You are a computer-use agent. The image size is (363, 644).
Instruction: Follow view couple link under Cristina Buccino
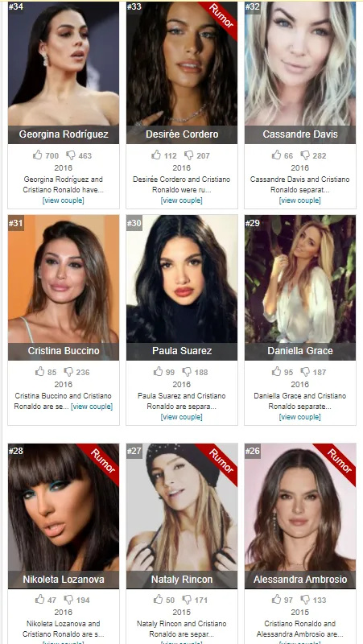pos(92,407)
